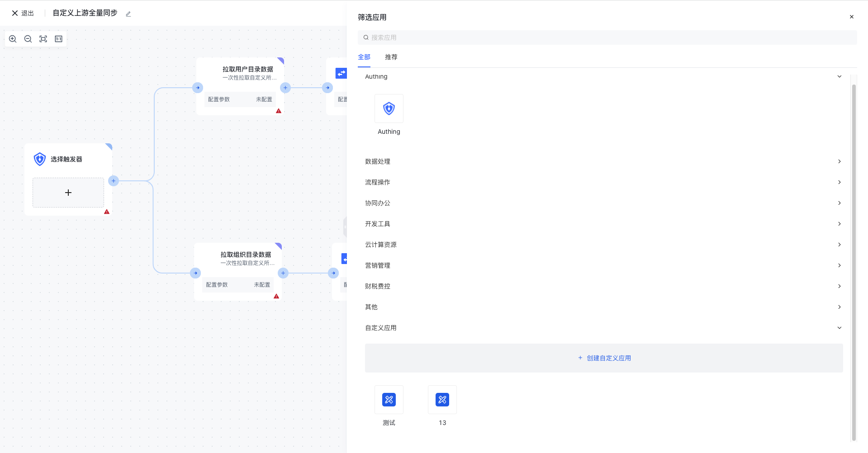
Task: Click the zoom in magnifier icon
Action: [13, 39]
